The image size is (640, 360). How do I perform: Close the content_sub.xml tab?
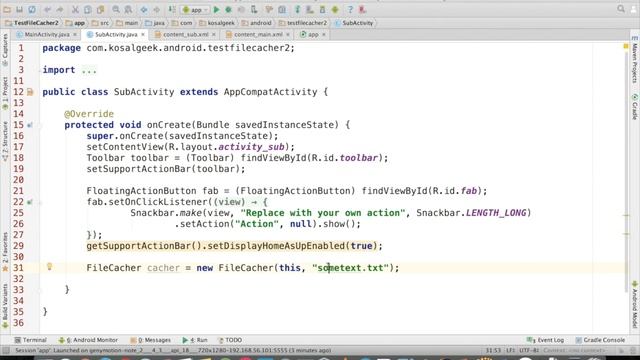tap(213, 35)
